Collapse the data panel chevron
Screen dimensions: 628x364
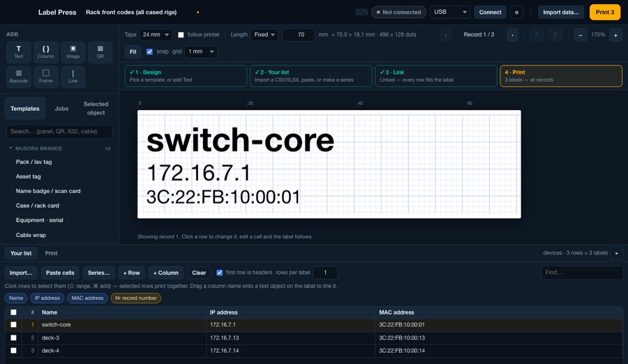click(616, 253)
